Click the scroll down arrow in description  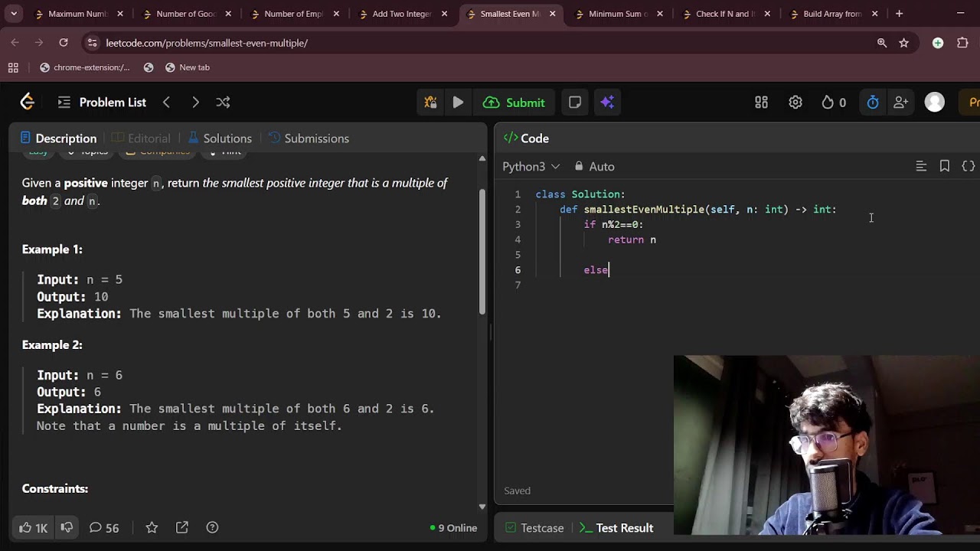coord(482,507)
